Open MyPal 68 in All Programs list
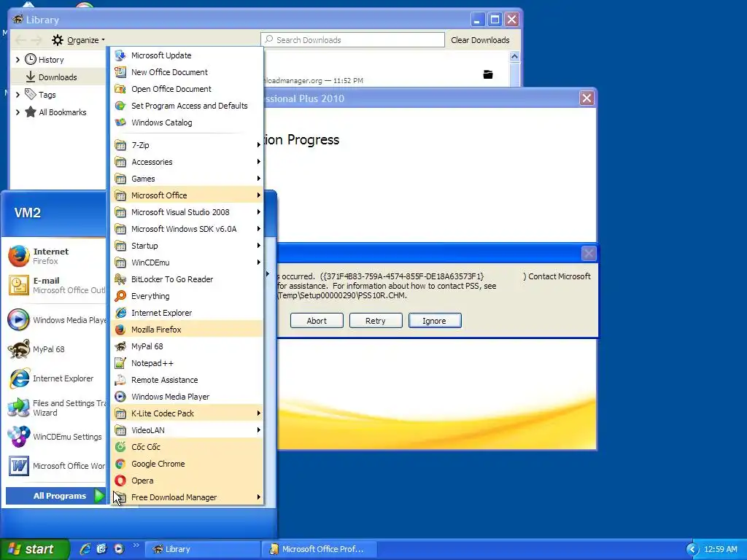Viewport: 747px width, 560px height. [187, 346]
